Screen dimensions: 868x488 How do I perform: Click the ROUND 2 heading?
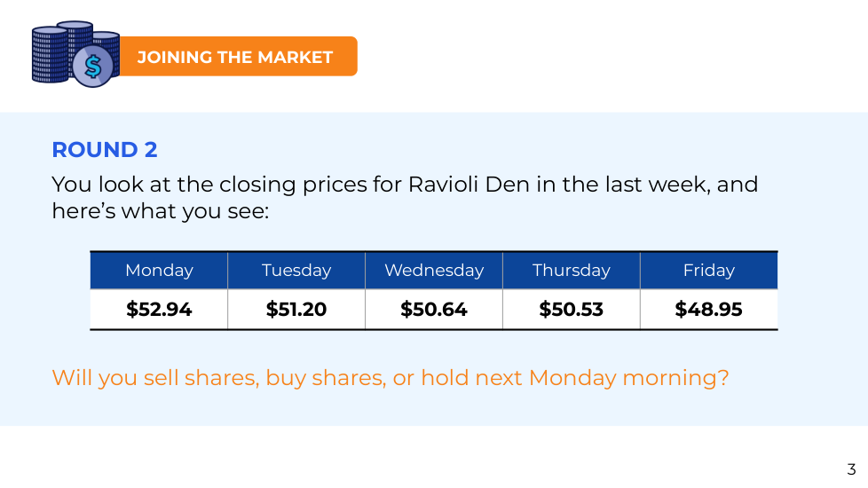click(x=105, y=150)
